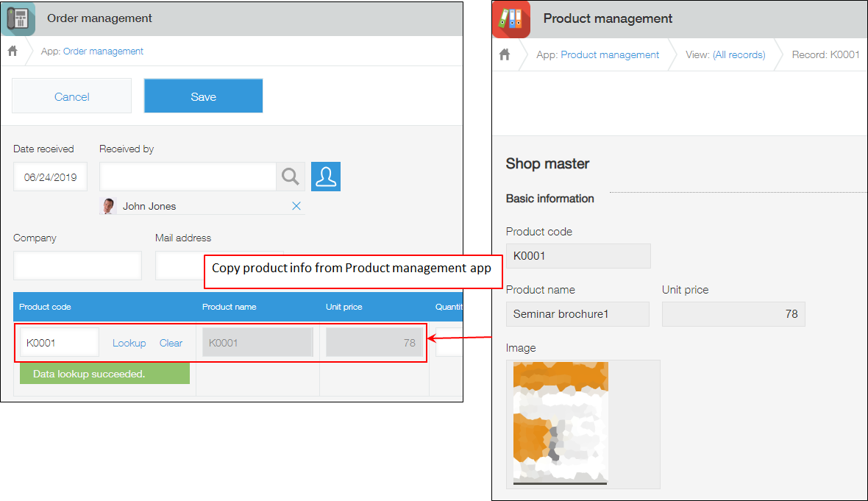Image resolution: width=868 pixels, height=501 pixels.
Task: Click the Product management books app icon
Action: [x=511, y=18]
